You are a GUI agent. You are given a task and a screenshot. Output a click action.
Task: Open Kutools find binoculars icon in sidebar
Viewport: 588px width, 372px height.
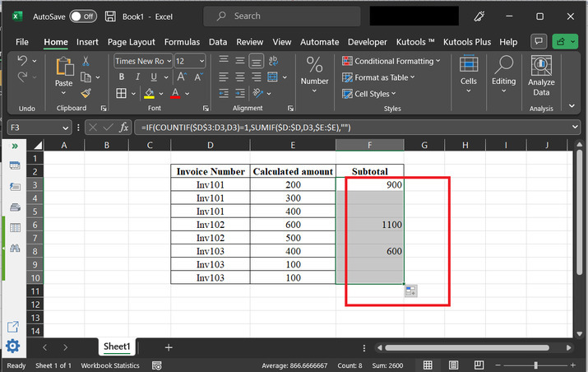click(x=14, y=248)
